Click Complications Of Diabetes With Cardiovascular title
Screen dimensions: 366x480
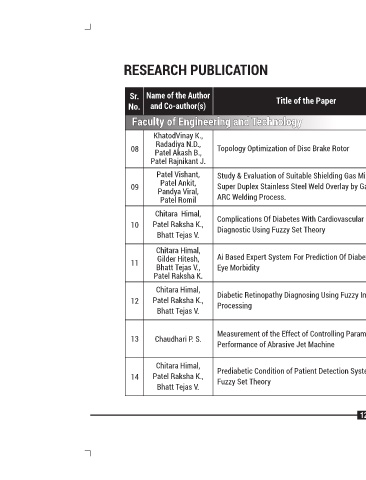pyautogui.click(x=290, y=224)
